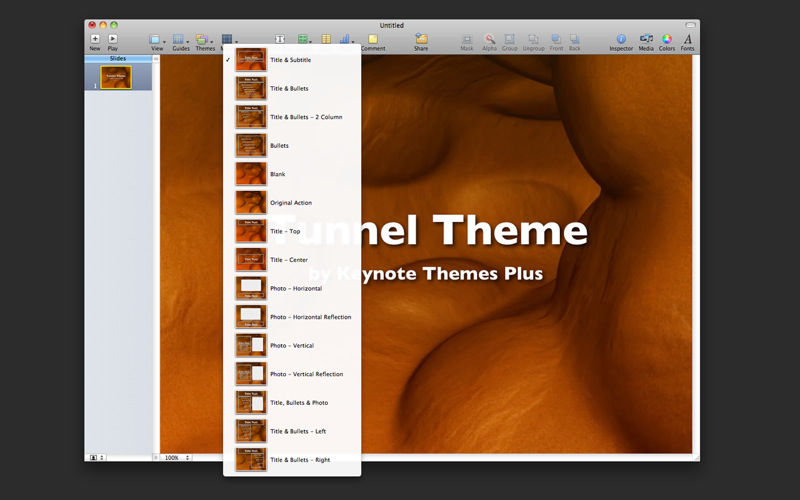Insert a Text Box from toolbar
800x500 pixels.
pos(280,39)
